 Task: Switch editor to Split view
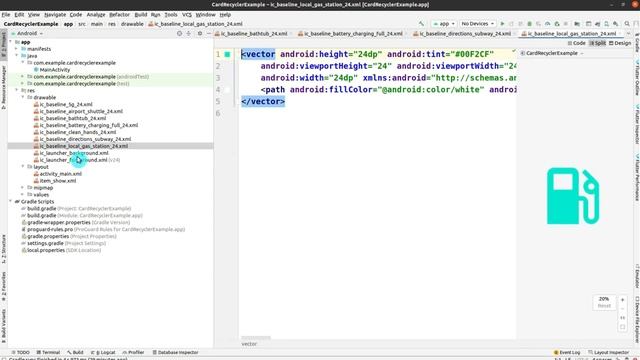[598, 43]
